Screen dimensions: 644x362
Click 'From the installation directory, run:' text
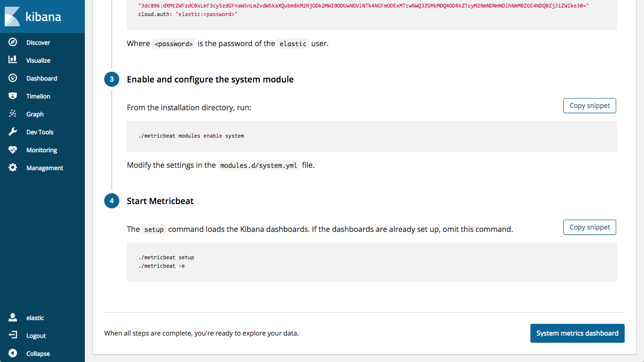pos(189,107)
